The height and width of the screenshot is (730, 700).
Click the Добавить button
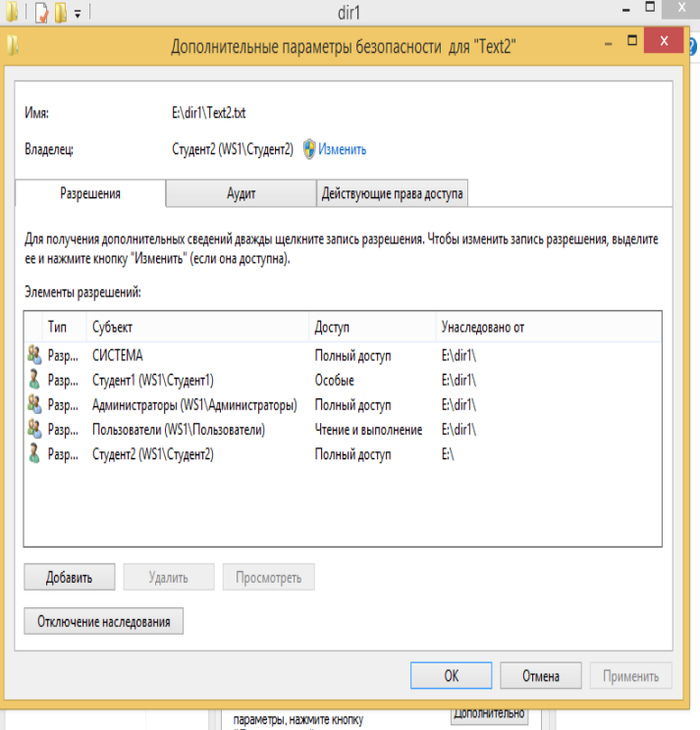pos(70,577)
